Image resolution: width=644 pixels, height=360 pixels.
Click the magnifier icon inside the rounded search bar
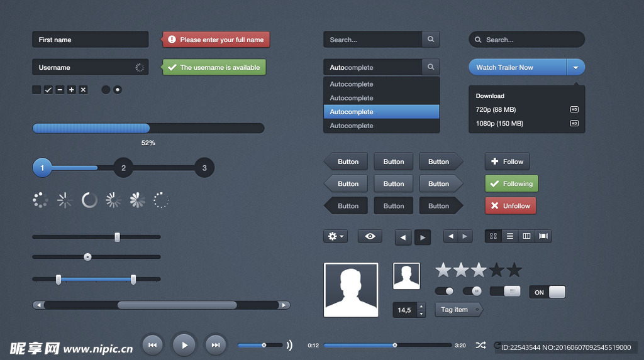click(478, 40)
